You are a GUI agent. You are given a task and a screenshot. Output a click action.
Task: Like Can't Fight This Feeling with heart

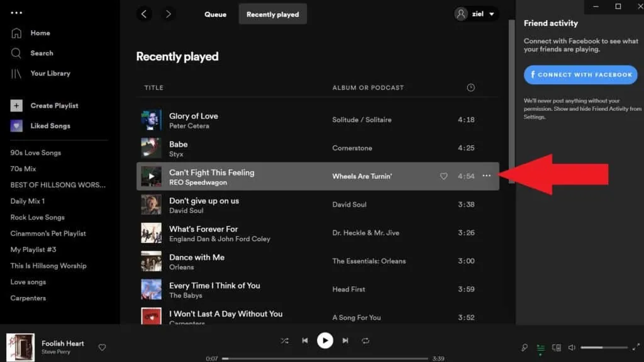(x=443, y=176)
